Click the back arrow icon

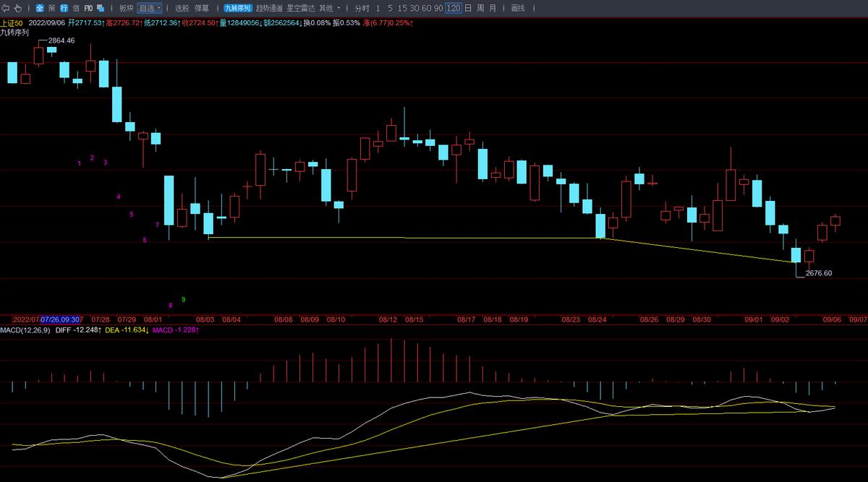[x=7, y=8]
